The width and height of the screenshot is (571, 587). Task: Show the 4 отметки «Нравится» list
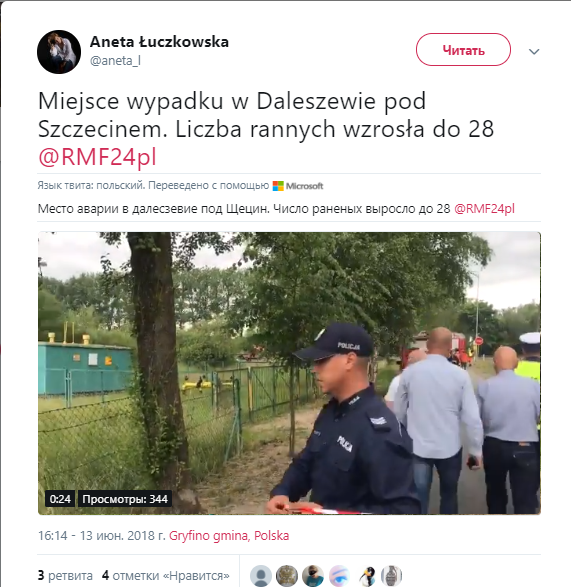click(165, 575)
